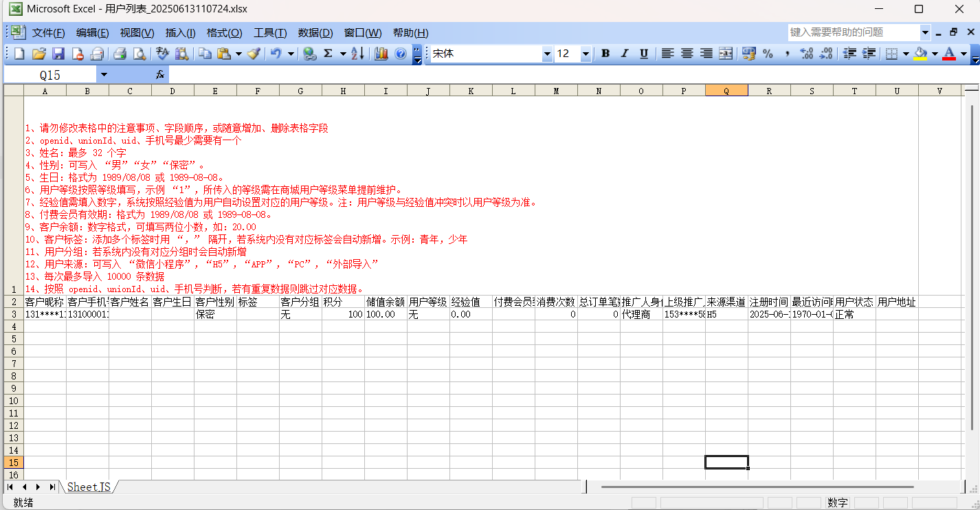Expand the font name dropdown showing 宋体
980x510 pixels.
click(x=547, y=54)
